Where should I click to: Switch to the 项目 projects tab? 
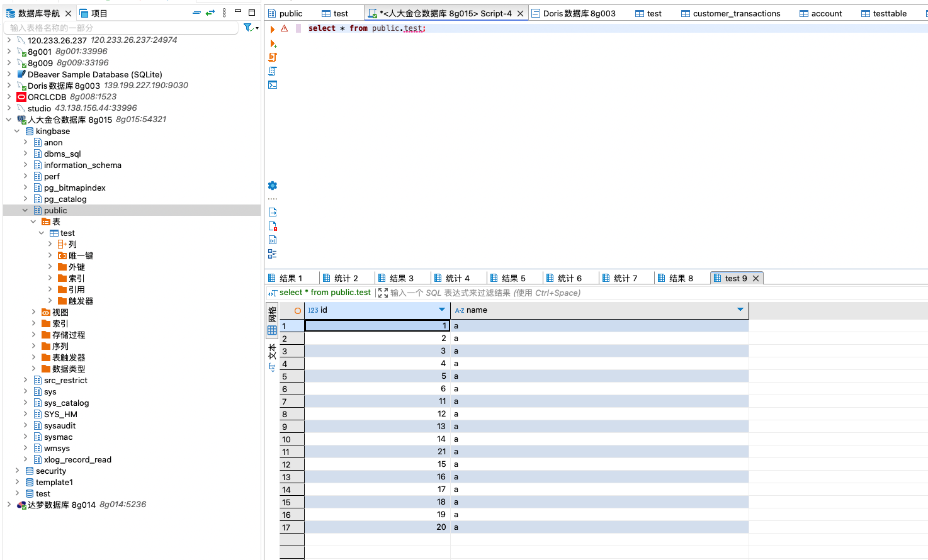94,13
